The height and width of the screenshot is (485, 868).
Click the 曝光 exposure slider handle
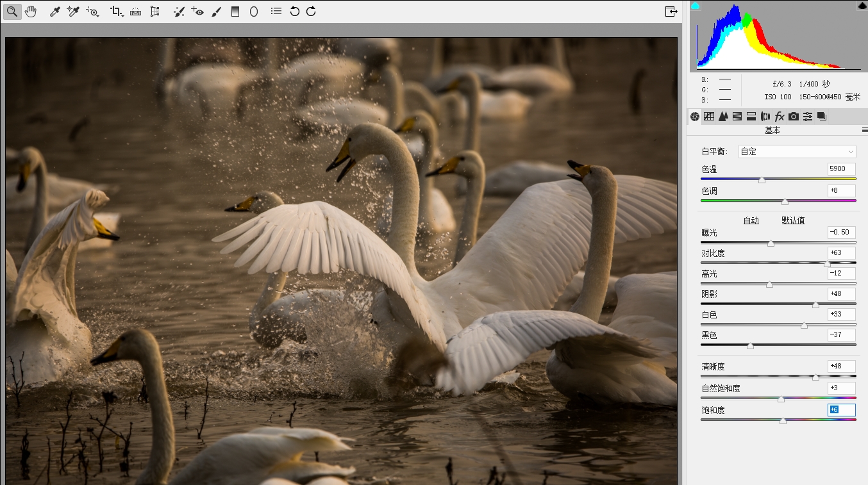[x=771, y=243]
